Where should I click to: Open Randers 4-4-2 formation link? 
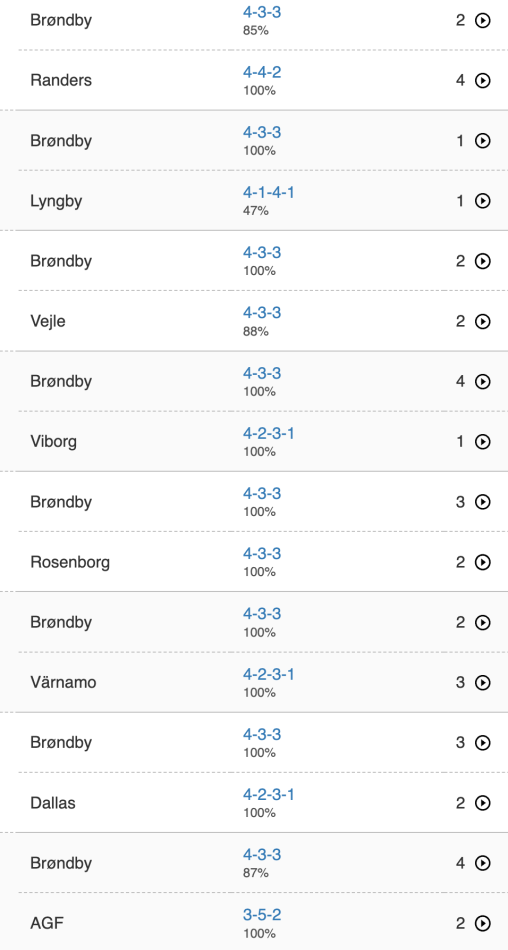click(x=262, y=73)
